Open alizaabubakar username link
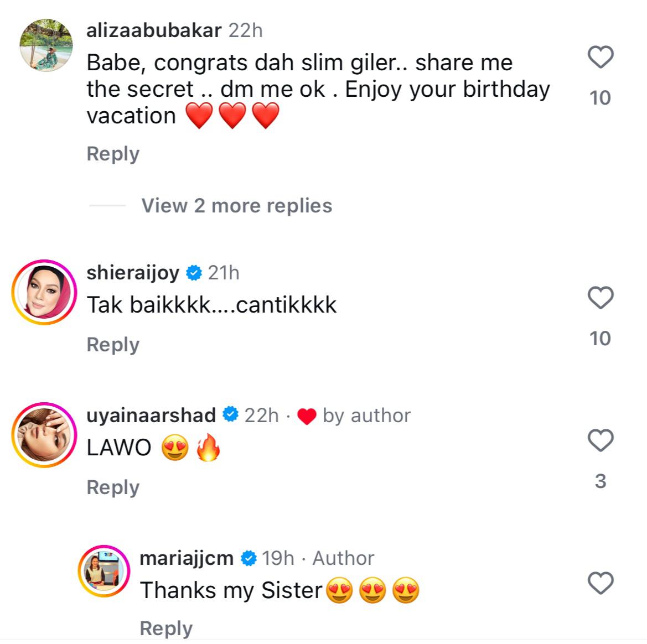This screenshot has height=644, width=647. point(154,30)
